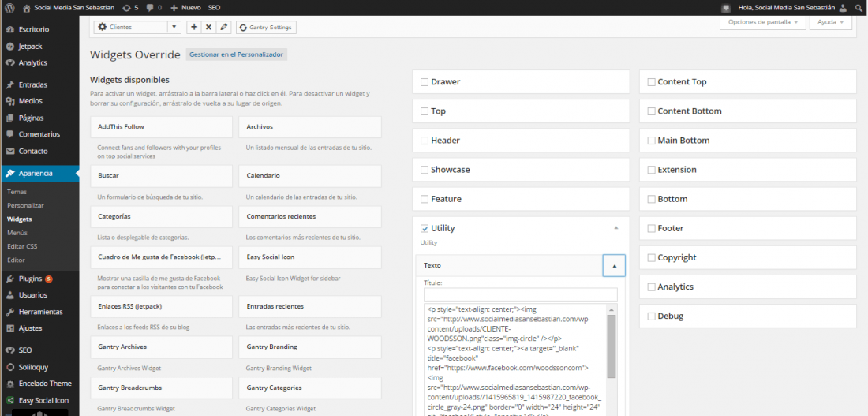
Task: Select the Gantry Branding widget
Action: pyautogui.click(x=310, y=347)
